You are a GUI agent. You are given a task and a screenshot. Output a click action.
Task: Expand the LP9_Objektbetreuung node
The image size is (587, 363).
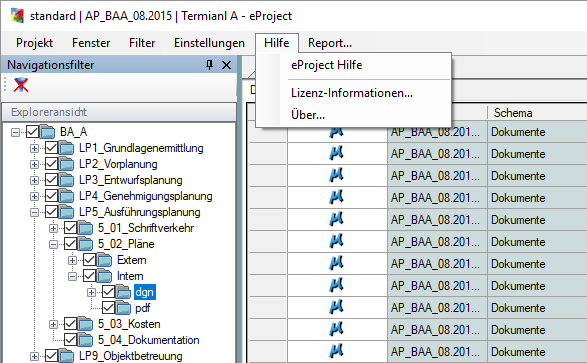pyautogui.click(x=34, y=356)
